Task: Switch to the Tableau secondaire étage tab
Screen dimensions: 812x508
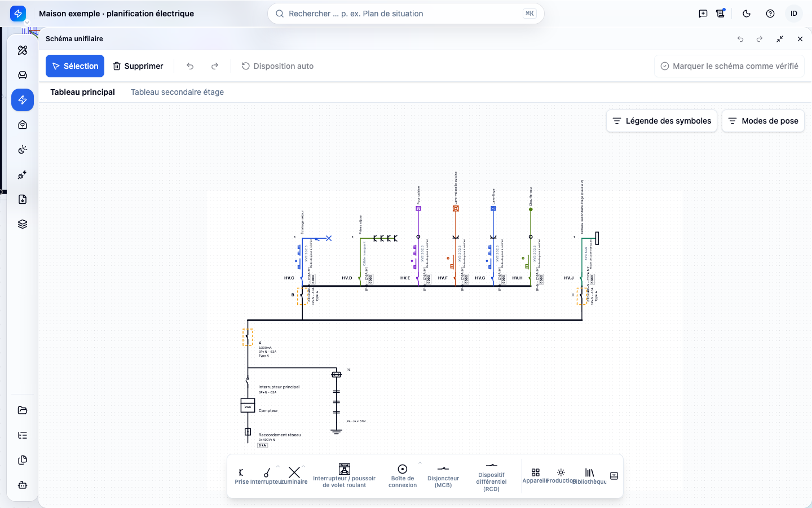Action: click(x=177, y=92)
